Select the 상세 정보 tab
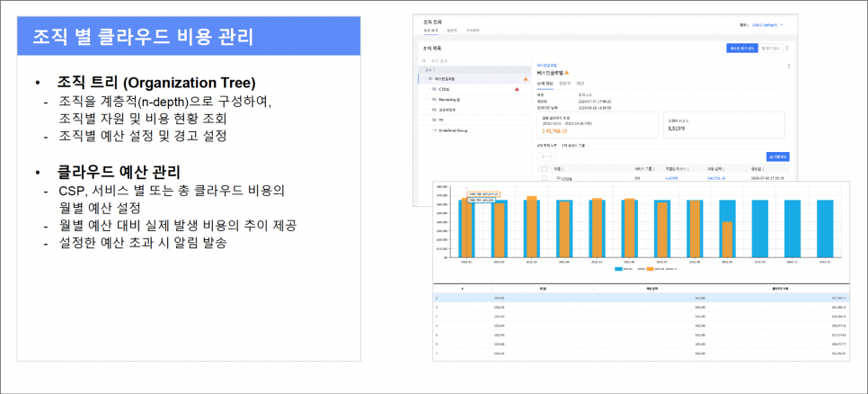Image resolution: width=868 pixels, height=394 pixels. coord(545,83)
